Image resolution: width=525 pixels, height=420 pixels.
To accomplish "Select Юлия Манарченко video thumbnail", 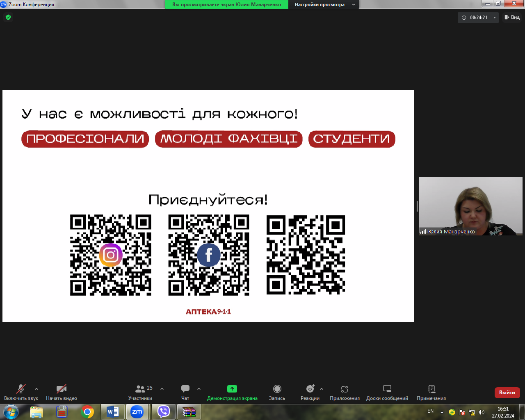I will point(471,206).
